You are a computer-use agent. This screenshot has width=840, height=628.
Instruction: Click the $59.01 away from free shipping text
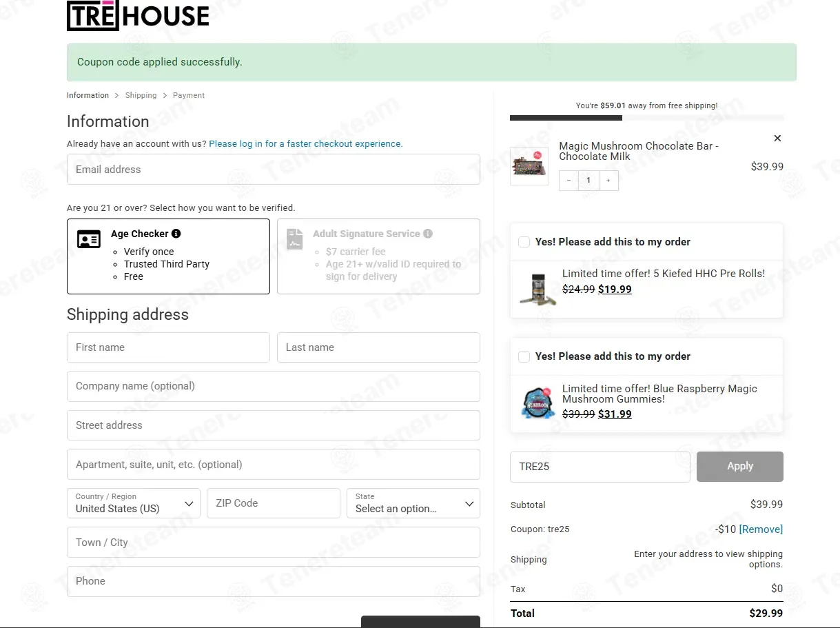646,105
